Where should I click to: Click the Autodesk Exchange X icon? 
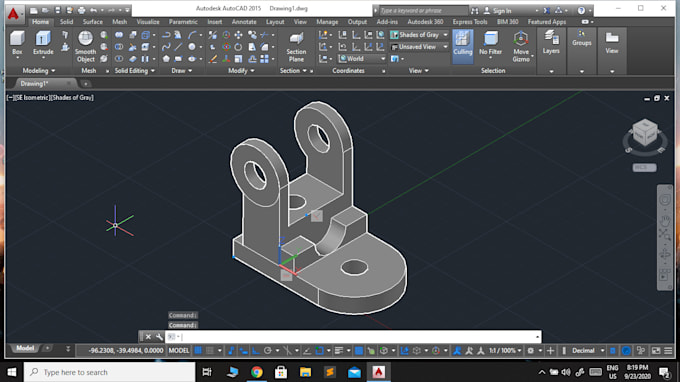[x=547, y=10]
